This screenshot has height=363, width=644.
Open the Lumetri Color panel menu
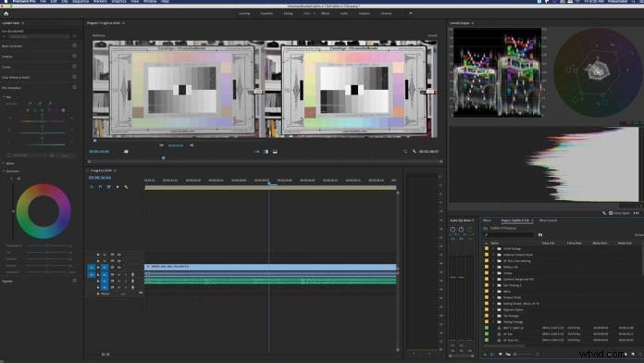point(22,23)
